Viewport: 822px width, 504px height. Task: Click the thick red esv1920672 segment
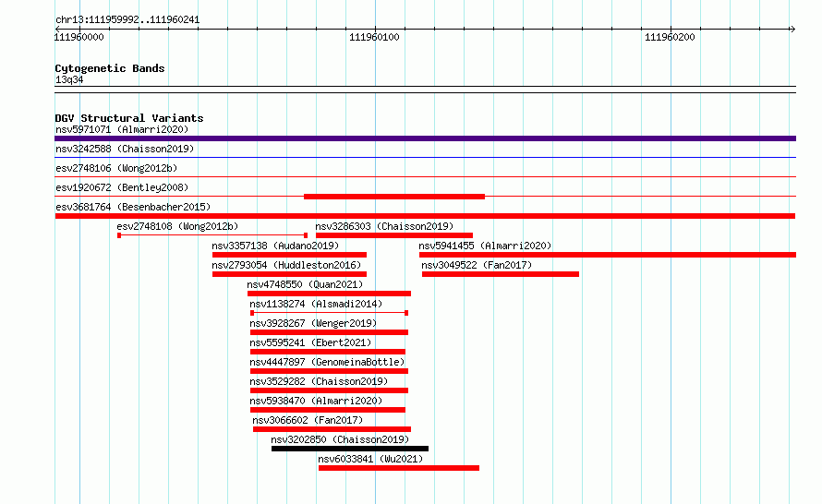394,197
